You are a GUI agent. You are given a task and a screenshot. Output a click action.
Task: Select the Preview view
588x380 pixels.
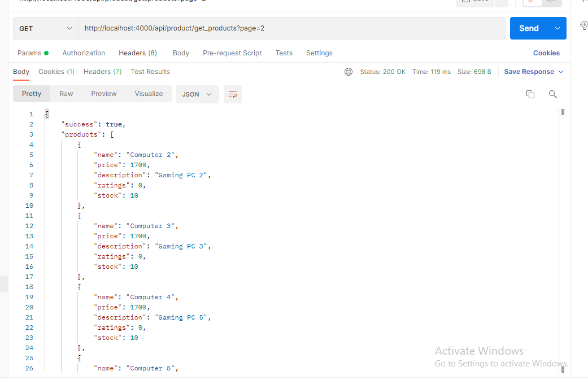click(104, 94)
